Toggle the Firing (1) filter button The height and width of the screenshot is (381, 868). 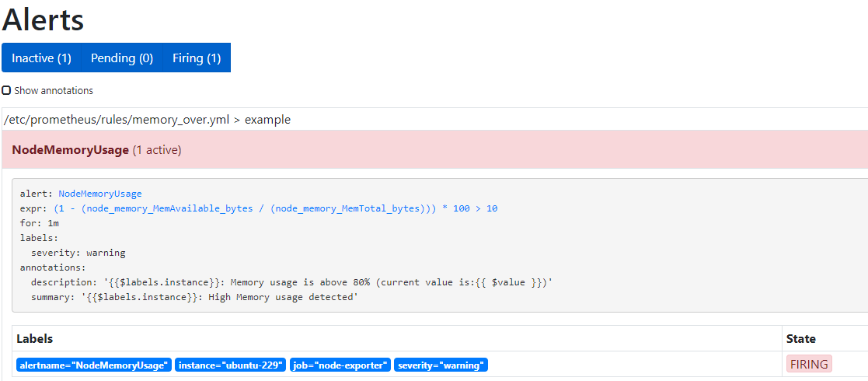point(197,58)
